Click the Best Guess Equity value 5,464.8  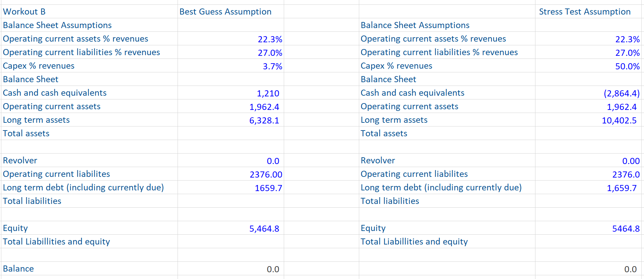point(264,229)
